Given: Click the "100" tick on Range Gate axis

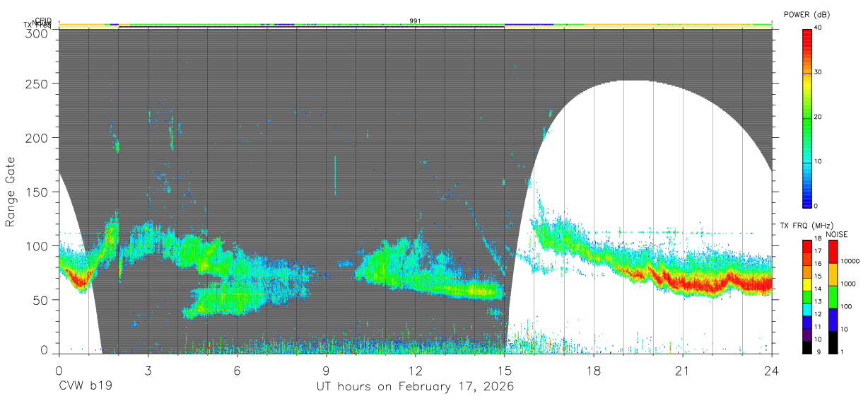Looking at the screenshot, I should pyautogui.click(x=37, y=246).
